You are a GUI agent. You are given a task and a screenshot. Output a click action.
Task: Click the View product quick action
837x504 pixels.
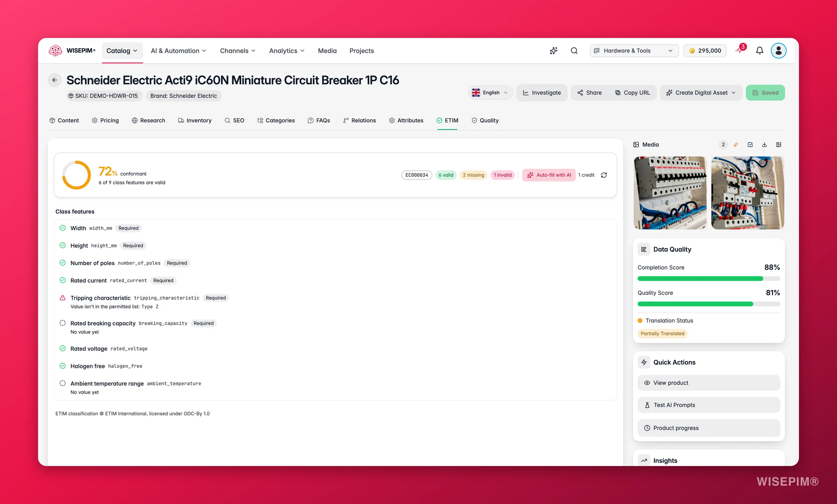pyautogui.click(x=709, y=383)
